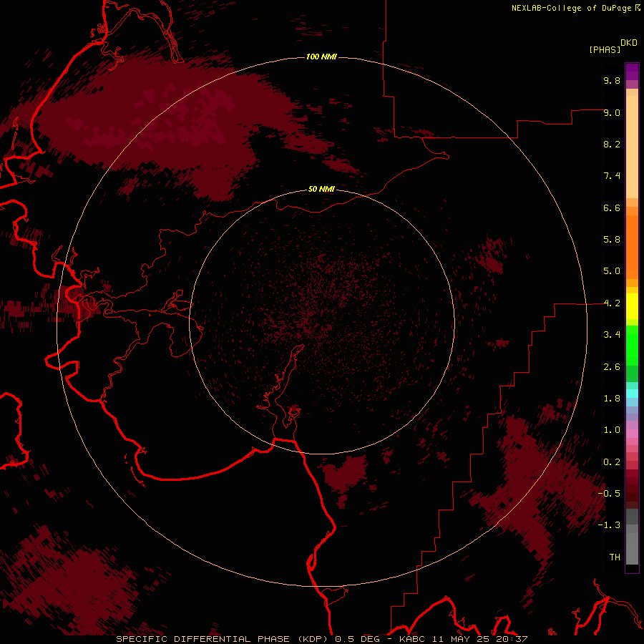
Task: Click the 100 NMI range ring label
Action: click(x=321, y=57)
